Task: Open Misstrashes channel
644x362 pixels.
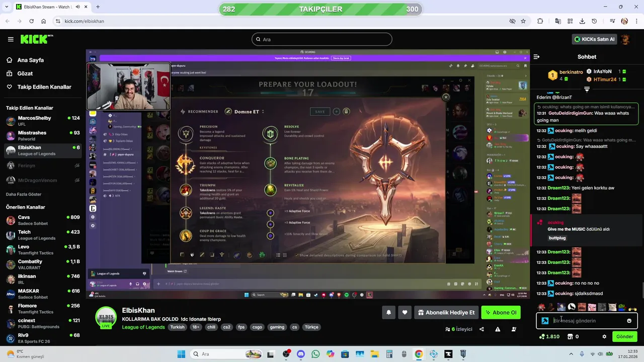Action: [x=42, y=136]
